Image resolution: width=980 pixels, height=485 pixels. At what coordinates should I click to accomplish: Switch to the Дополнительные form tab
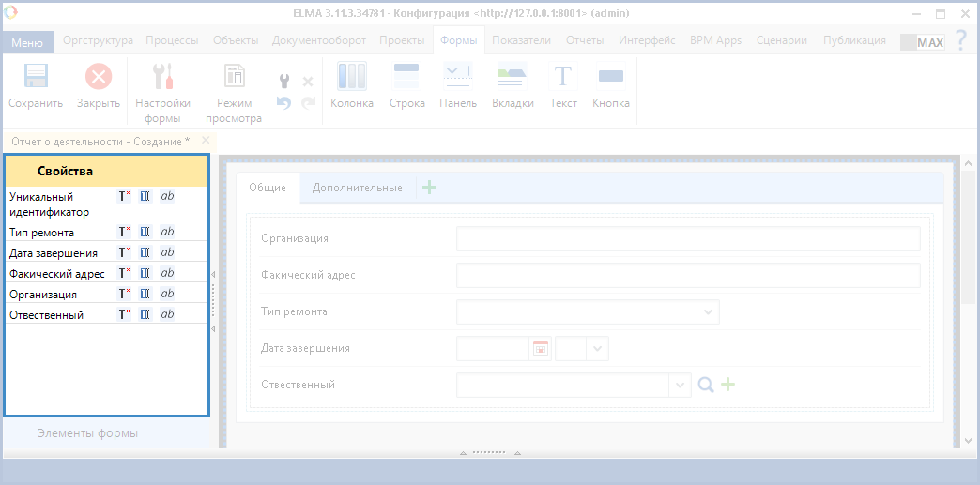pos(357,188)
